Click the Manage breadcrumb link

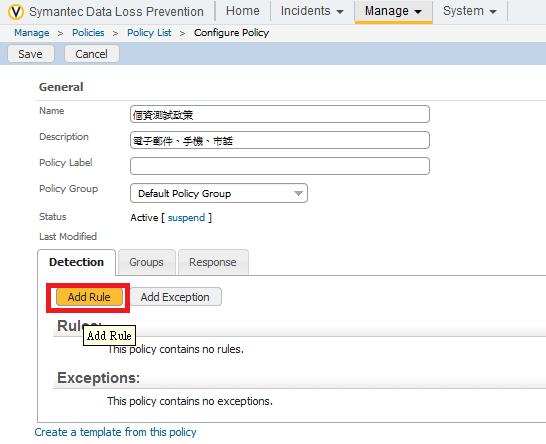32,33
